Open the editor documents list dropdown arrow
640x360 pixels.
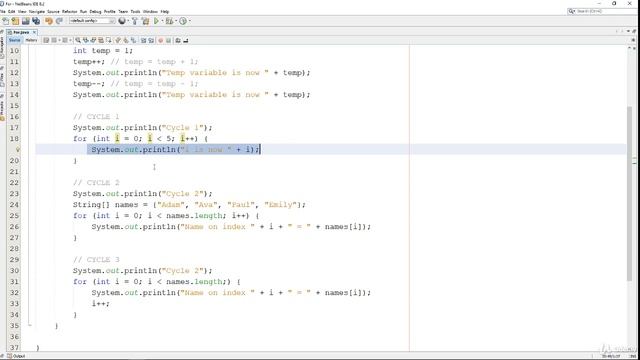pos(628,31)
